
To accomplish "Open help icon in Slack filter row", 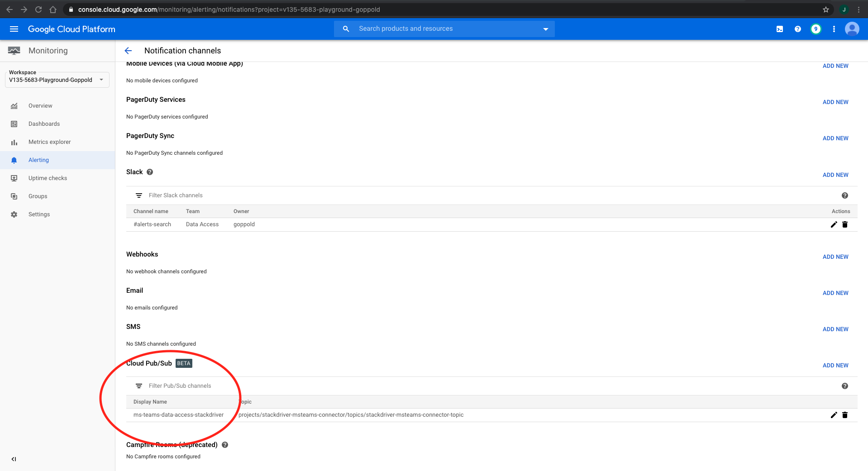I will click(845, 195).
